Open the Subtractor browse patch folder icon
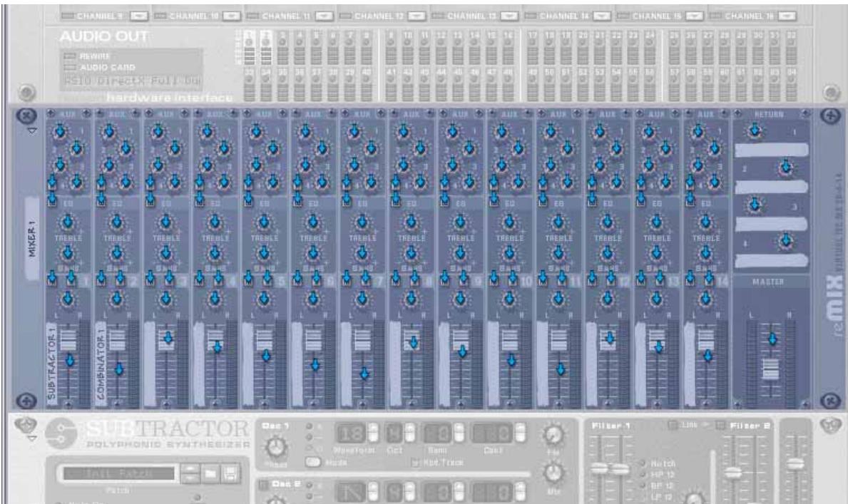 [x=210, y=474]
